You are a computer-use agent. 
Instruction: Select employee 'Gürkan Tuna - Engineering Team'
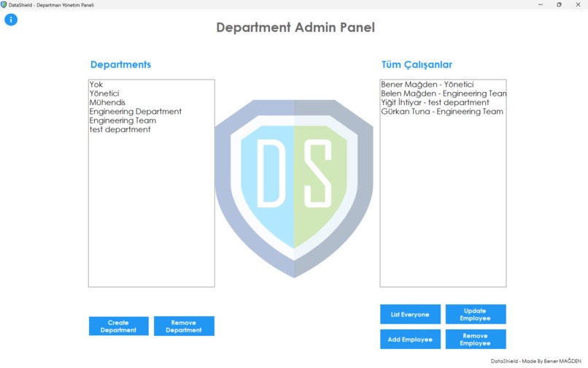pos(443,112)
